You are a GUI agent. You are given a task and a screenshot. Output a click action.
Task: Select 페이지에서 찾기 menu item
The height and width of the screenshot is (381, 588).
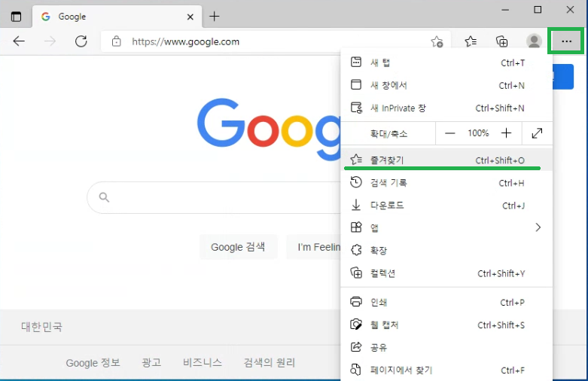point(446,370)
